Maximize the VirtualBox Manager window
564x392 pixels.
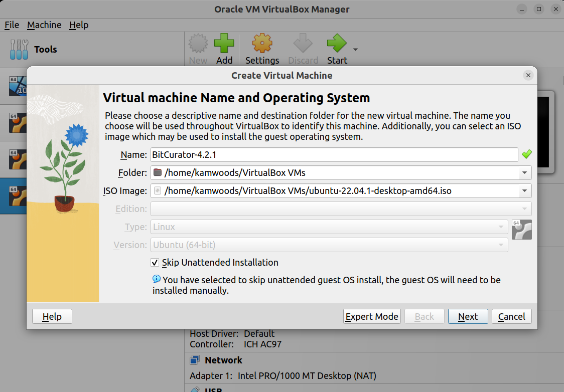tap(539, 9)
